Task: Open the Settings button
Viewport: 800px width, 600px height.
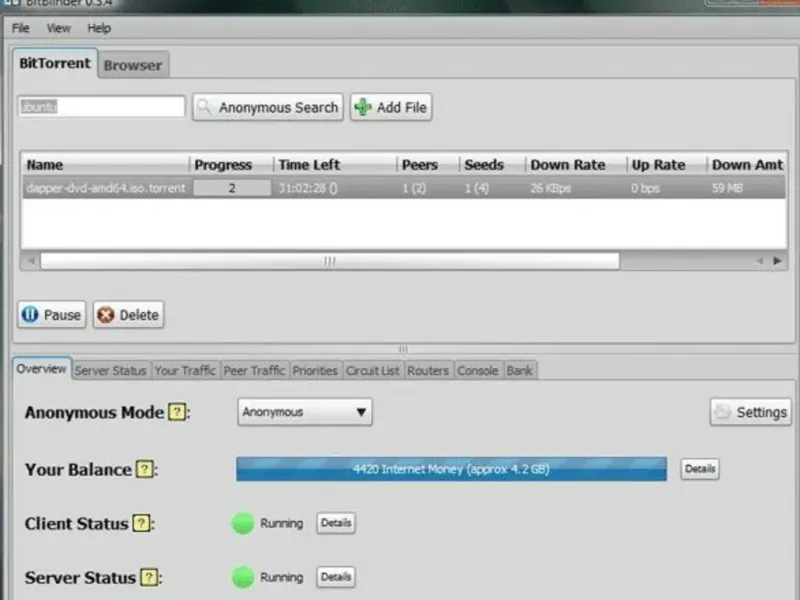Action: [751, 412]
